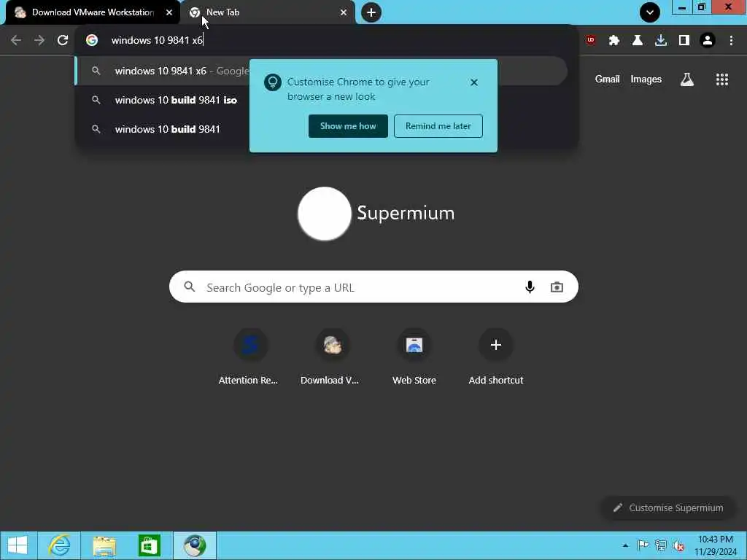
Task: Open File Explorer from taskbar
Action: 104,545
